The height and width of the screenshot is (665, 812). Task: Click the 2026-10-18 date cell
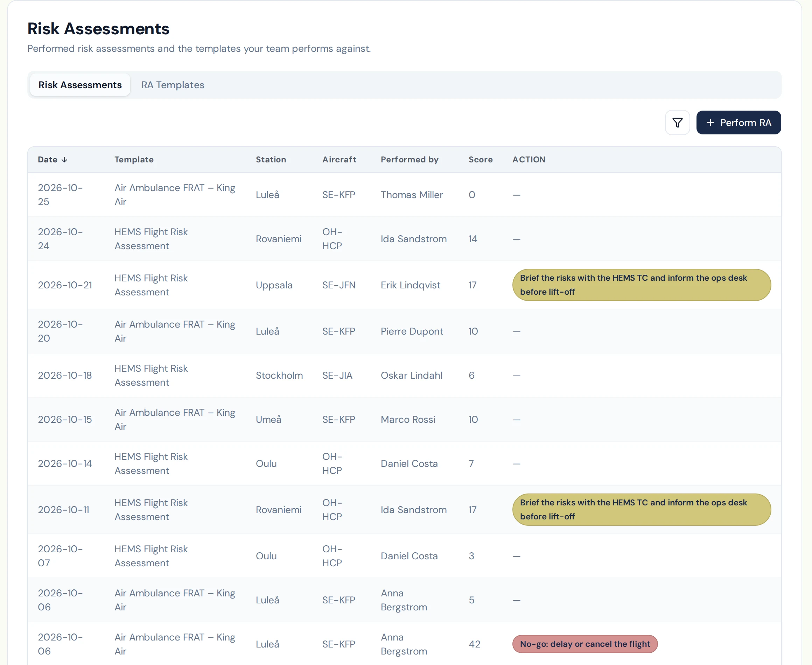pyautogui.click(x=65, y=375)
